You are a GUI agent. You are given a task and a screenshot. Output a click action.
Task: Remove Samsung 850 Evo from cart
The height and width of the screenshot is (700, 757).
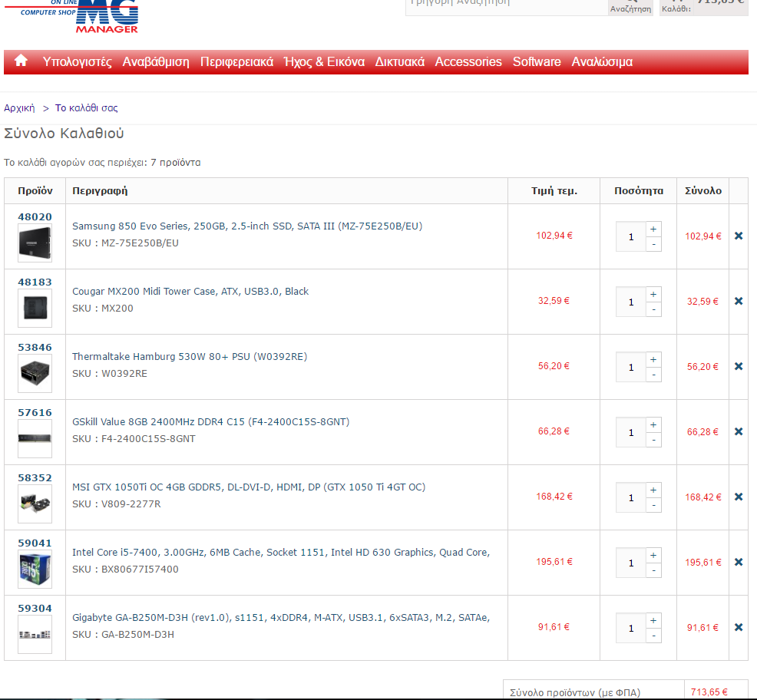(738, 236)
